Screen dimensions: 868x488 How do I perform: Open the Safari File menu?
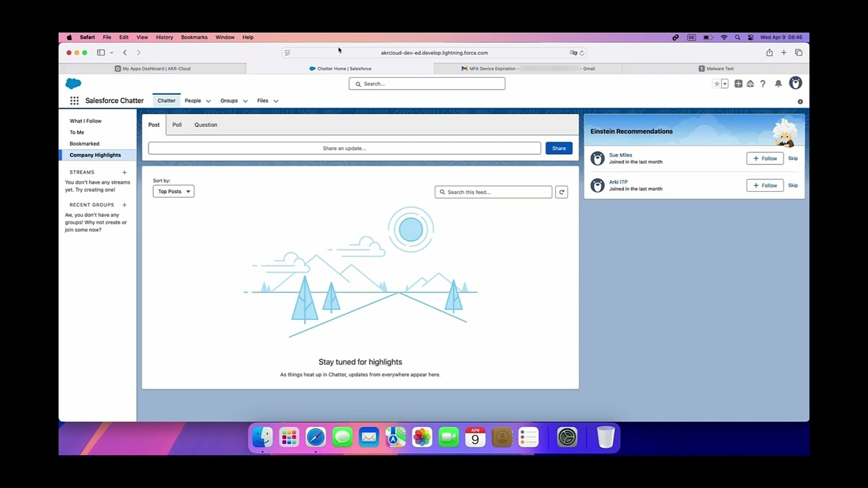click(x=107, y=37)
